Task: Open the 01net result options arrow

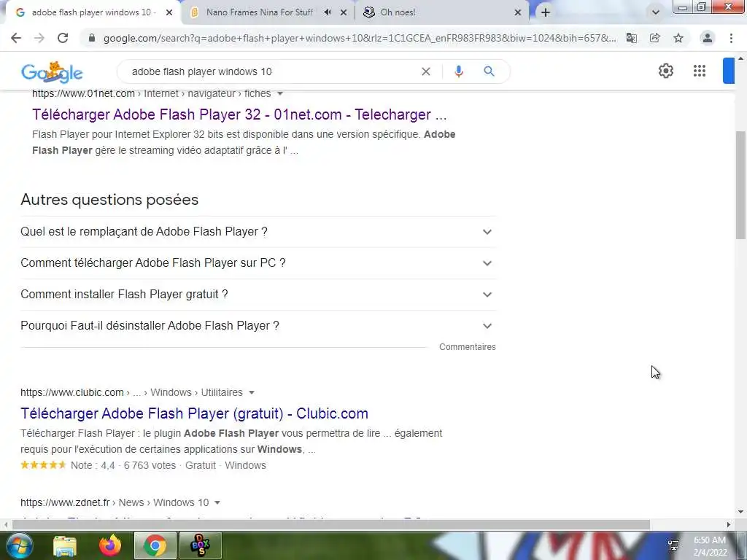Action: pos(280,93)
